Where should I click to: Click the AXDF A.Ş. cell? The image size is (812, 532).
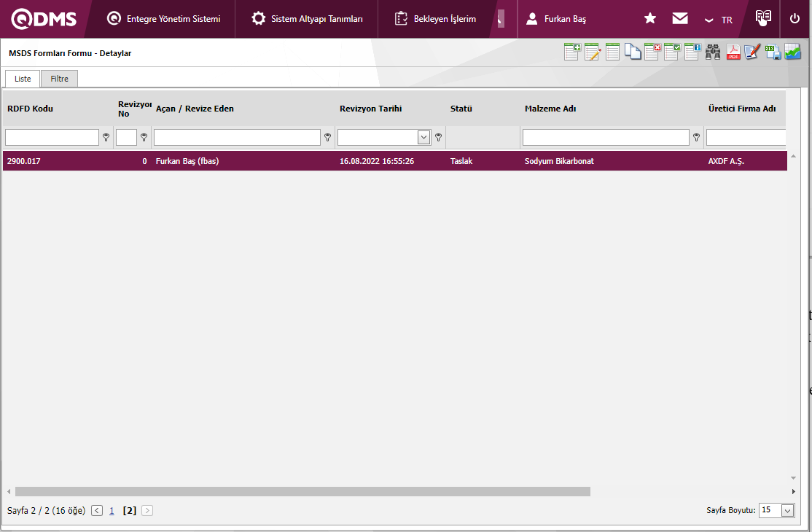(x=726, y=161)
